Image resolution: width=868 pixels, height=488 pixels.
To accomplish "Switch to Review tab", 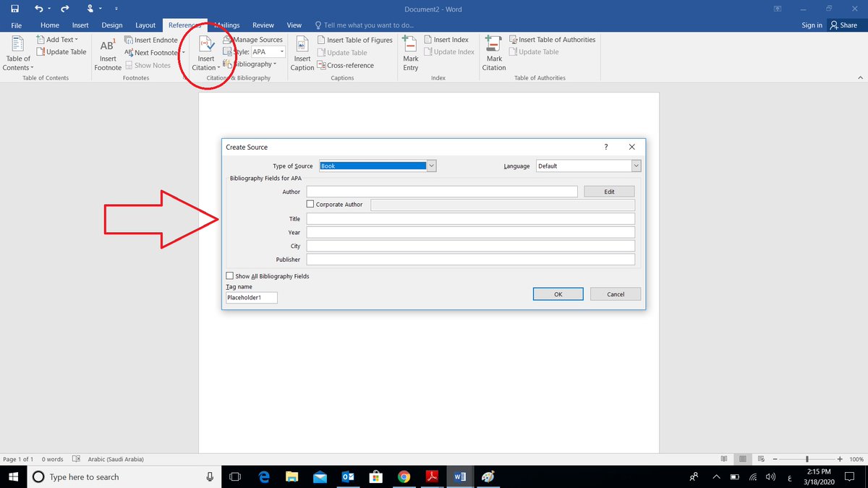I will (263, 25).
